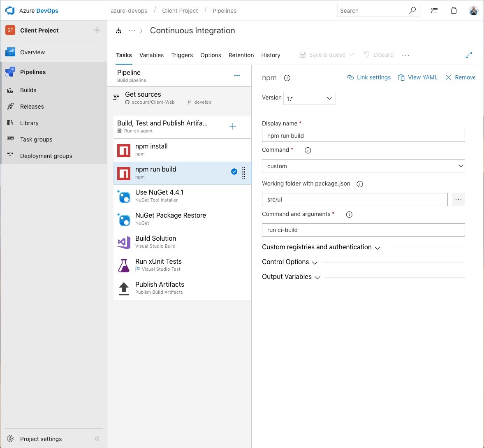Add a task to the agent job
This screenshot has width=484, height=448.
(x=233, y=126)
